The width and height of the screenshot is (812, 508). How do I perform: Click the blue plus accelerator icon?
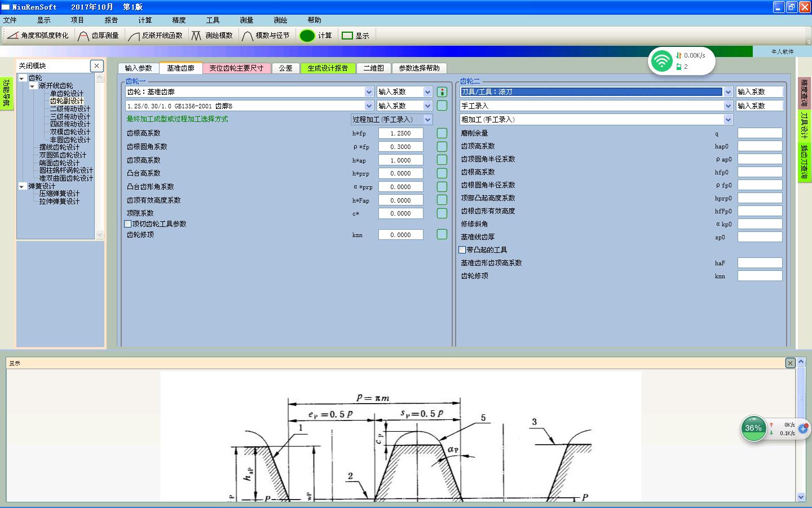click(x=803, y=429)
